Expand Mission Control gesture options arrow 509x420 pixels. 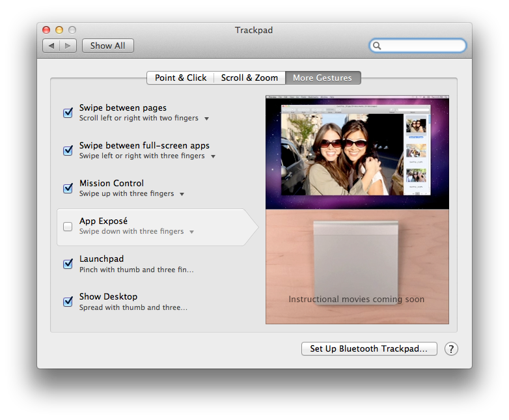(x=182, y=194)
